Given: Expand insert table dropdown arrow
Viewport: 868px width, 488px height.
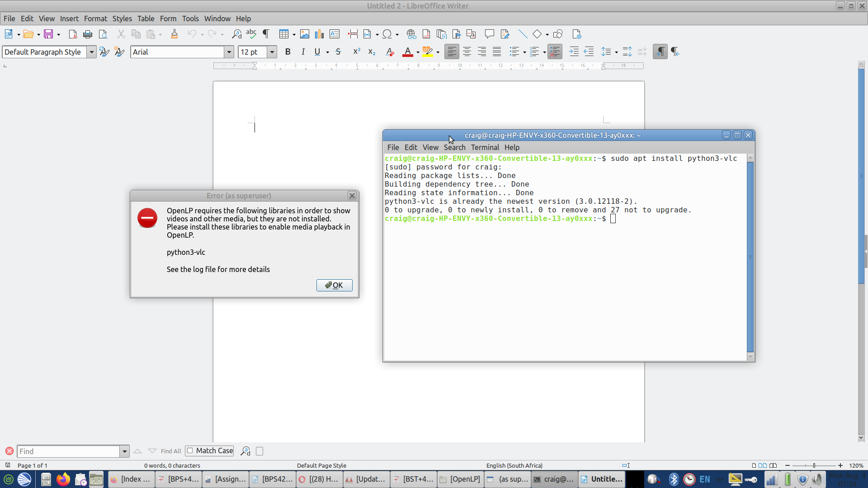Looking at the screenshot, I should tap(294, 35).
